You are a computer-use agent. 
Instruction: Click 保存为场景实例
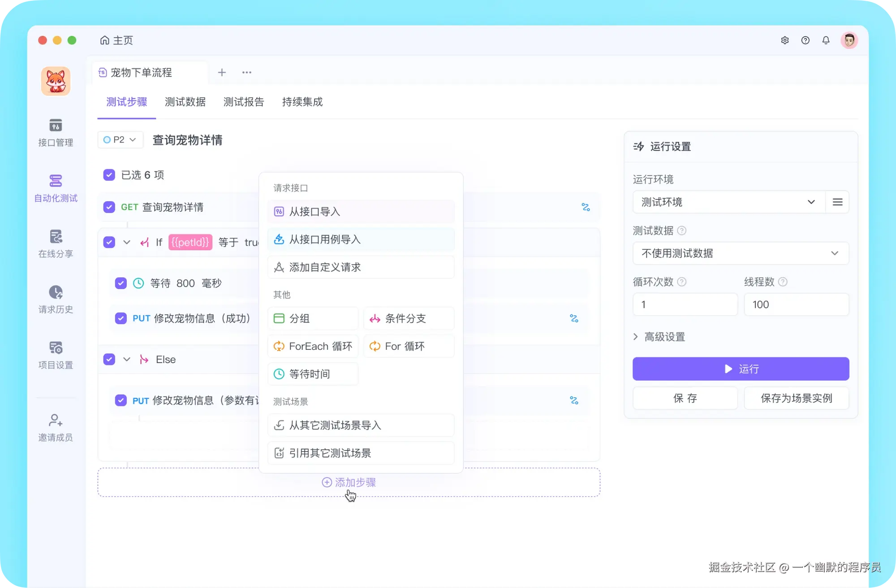point(796,398)
